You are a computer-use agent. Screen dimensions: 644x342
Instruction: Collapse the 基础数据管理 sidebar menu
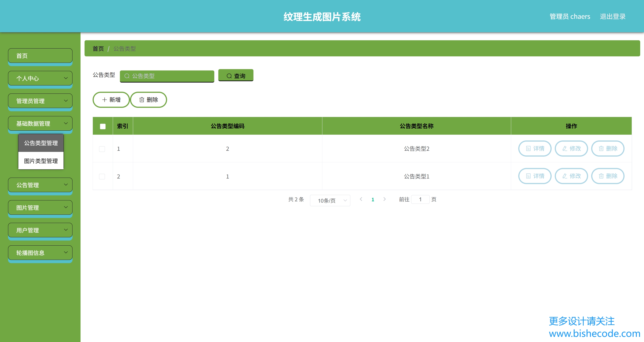tap(40, 123)
